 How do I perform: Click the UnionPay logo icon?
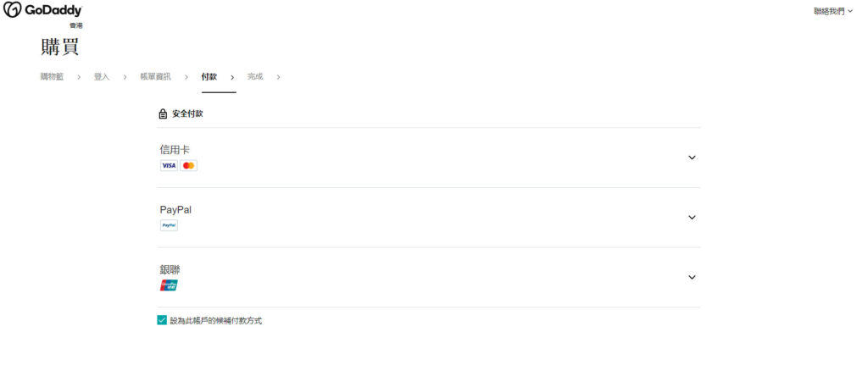click(169, 285)
